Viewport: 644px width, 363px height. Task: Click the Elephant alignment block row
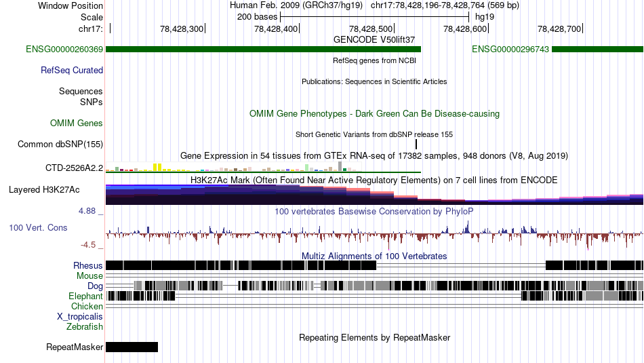[375, 296]
